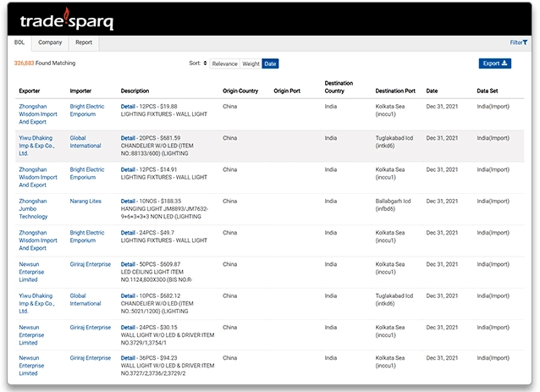
Task: Open Yiwu Dhaking exporter in $682.12 row
Action: [36, 303]
